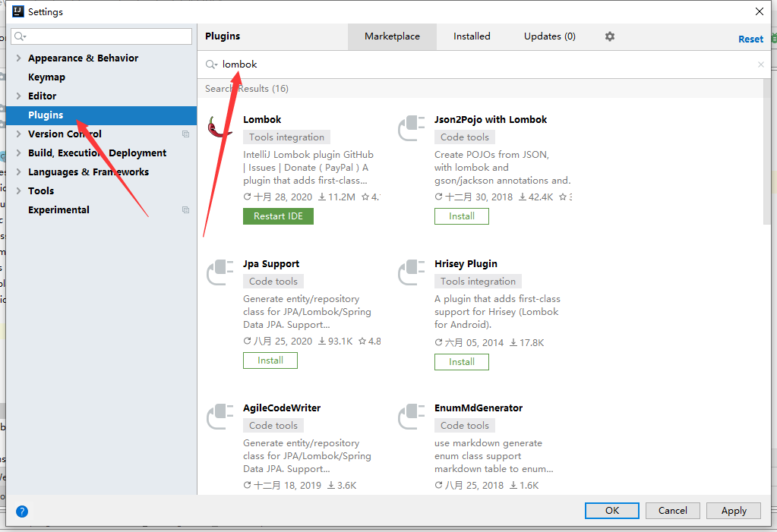Screen dimensions: 777x532
Task: Switch to the Marketplace tab
Action: tap(392, 36)
